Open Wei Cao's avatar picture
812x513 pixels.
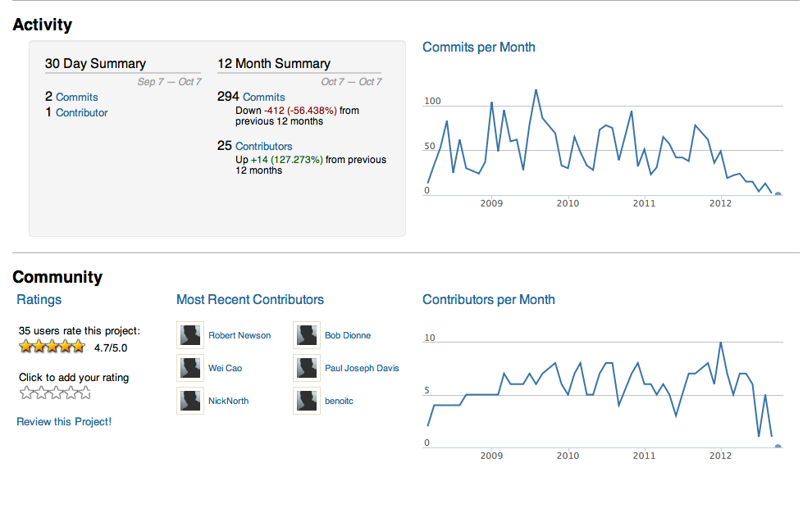(x=190, y=368)
